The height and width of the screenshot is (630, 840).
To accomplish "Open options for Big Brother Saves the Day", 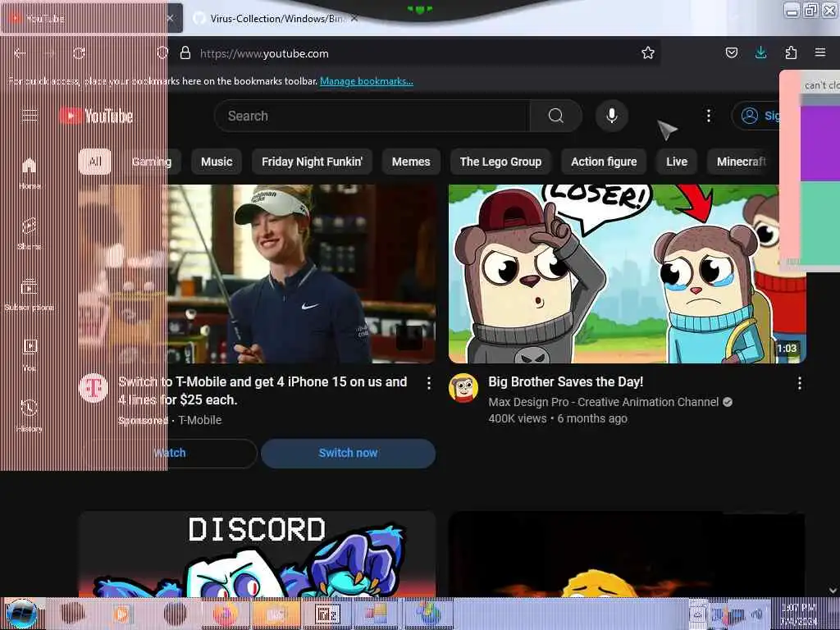I will point(799,382).
